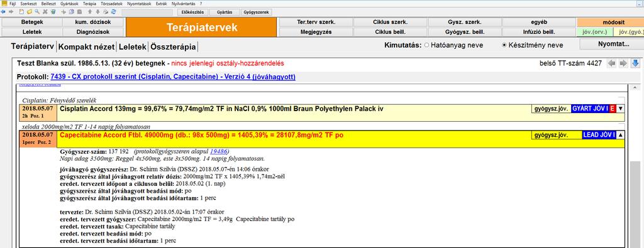This screenshot has height=248, width=644.
Task: Open the Extrák menu
Action: pyautogui.click(x=162, y=3)
